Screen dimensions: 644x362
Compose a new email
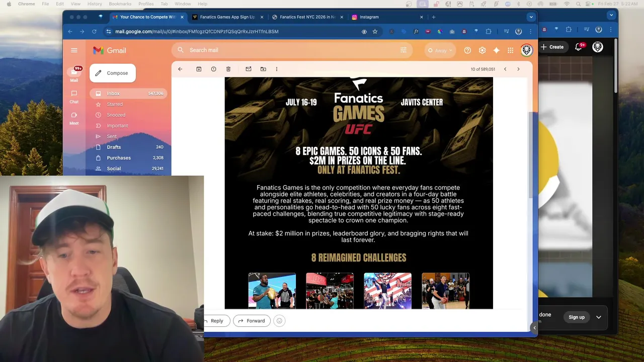tap(113, 73)
